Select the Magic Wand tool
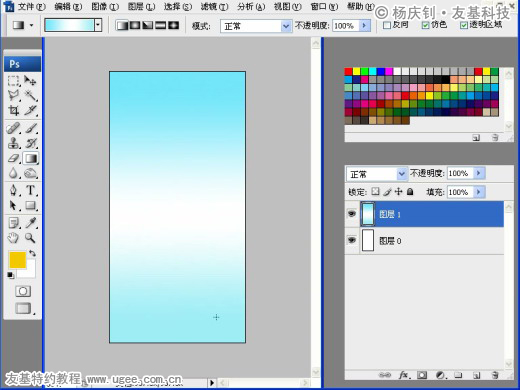 [30, 96]
